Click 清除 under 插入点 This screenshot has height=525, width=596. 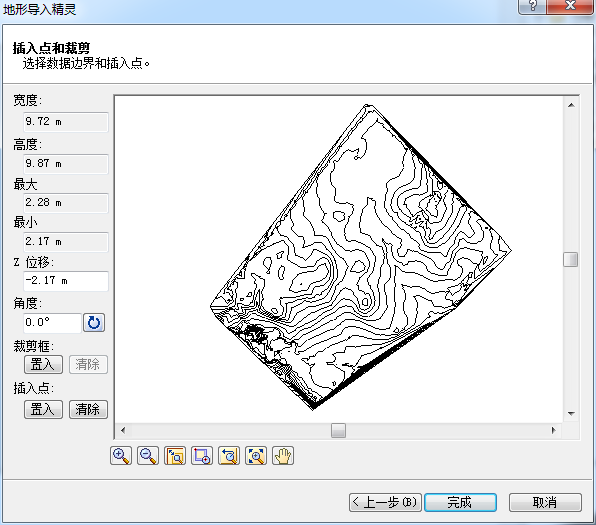(x=88, y=409)
